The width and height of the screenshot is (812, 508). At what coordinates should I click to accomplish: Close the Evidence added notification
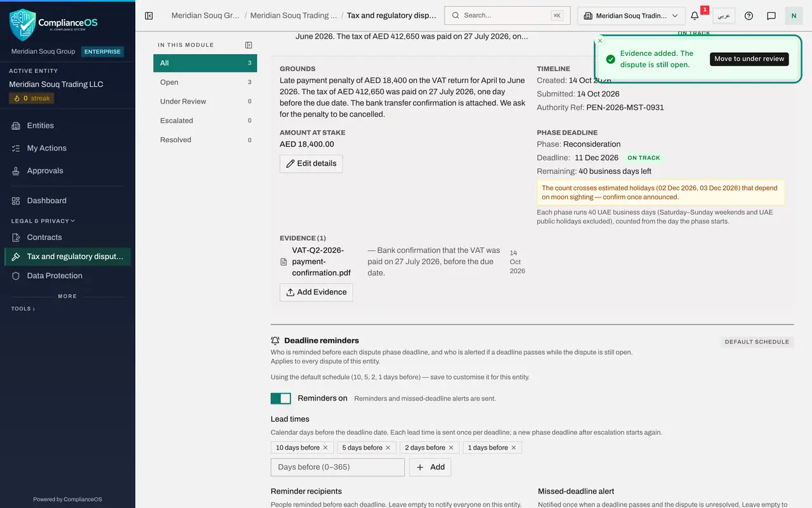[x=600, y=41]
